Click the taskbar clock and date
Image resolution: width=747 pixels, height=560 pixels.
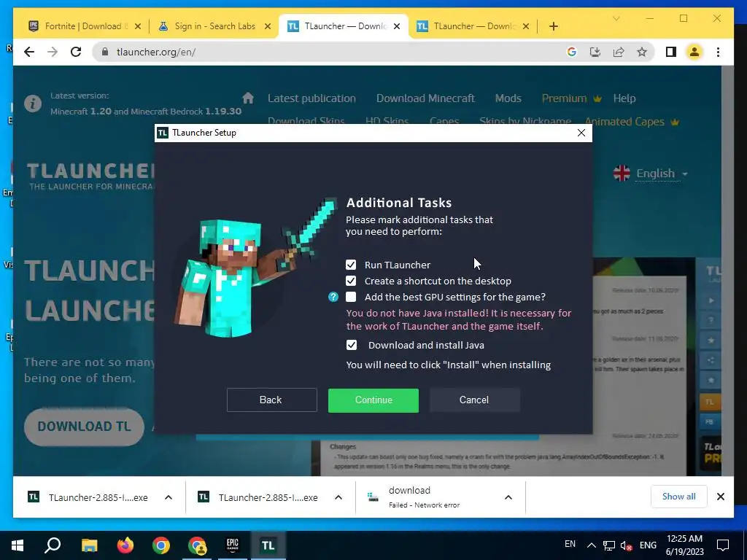684,545
